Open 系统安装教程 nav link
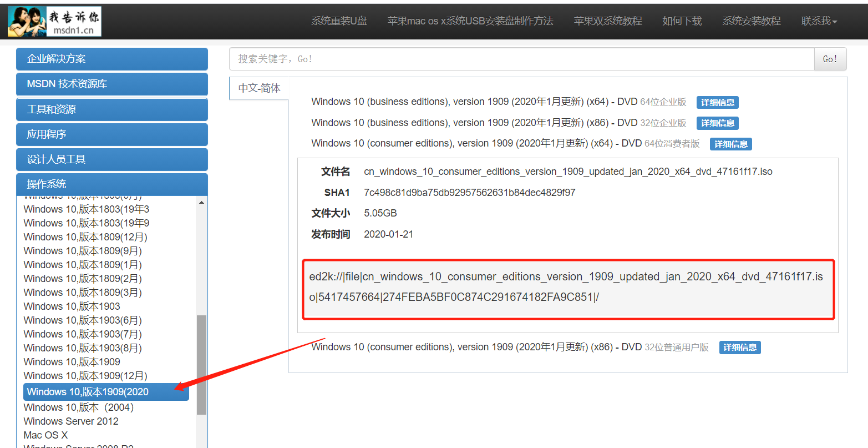This screenshot has width=868, height=448. point(752,21)
